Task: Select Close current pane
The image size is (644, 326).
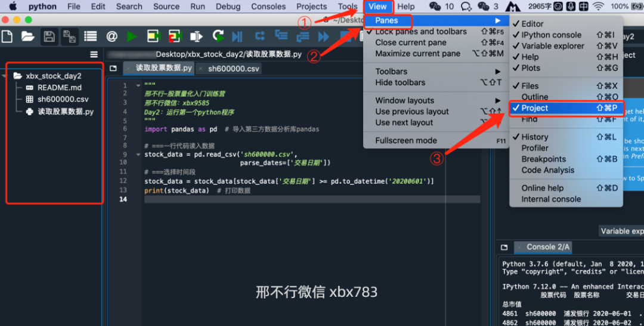Action: pos(436,43)
